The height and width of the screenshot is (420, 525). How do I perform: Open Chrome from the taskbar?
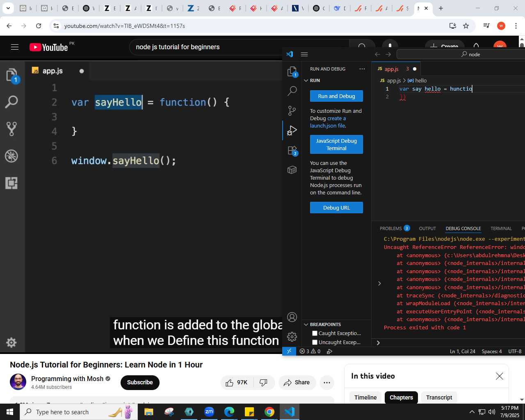click(x=269, y=412)
